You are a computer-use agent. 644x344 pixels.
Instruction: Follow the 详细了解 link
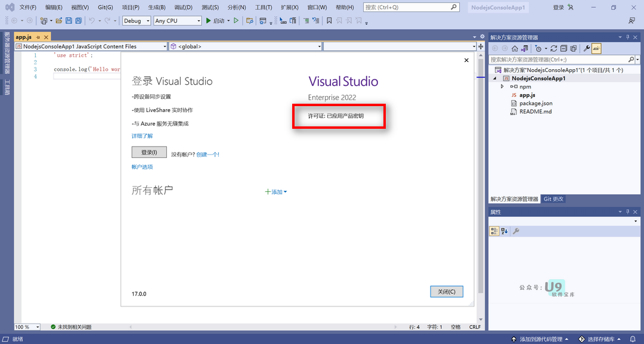(142, 136)
